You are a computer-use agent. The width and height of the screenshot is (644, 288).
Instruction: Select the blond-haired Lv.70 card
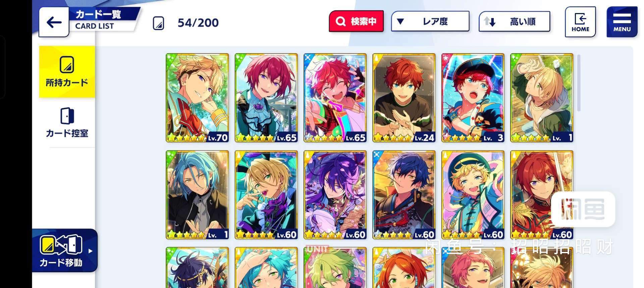coord(197,98)
